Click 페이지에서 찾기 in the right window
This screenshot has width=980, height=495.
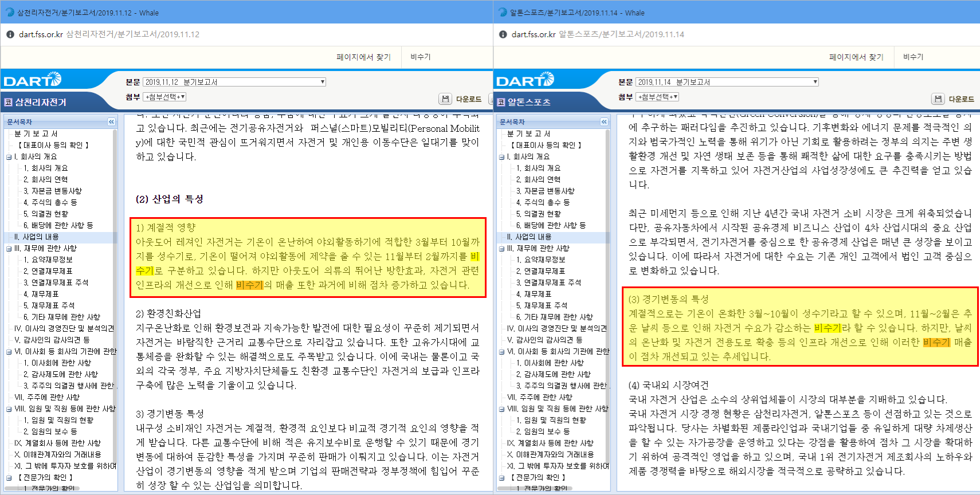point(856,57)
